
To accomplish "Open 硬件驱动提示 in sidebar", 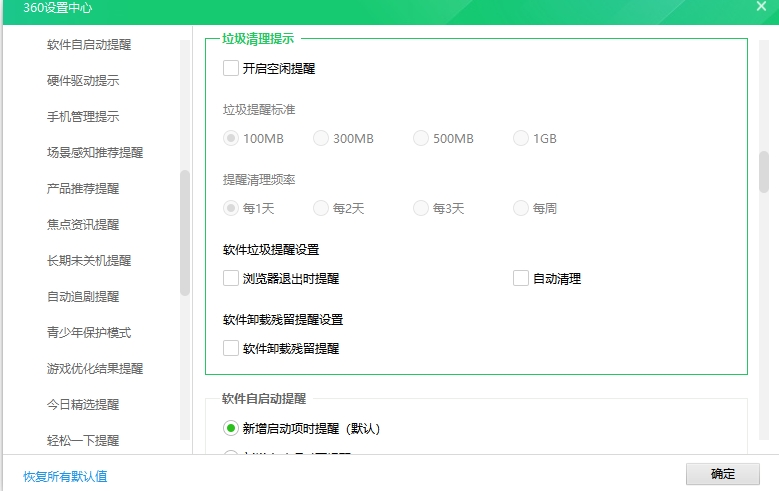I will click(83, 81).
